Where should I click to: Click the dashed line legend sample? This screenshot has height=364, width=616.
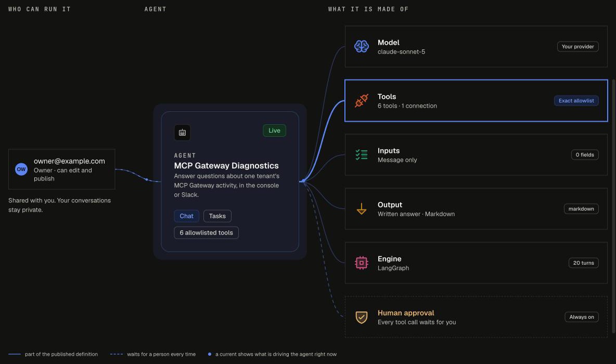[x=117, y=354]
